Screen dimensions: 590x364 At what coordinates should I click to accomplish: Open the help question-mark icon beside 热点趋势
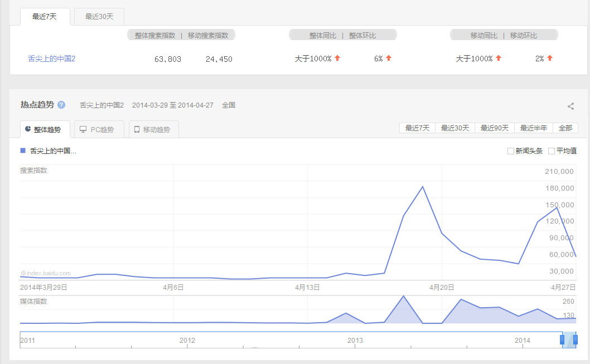[61, 105]
